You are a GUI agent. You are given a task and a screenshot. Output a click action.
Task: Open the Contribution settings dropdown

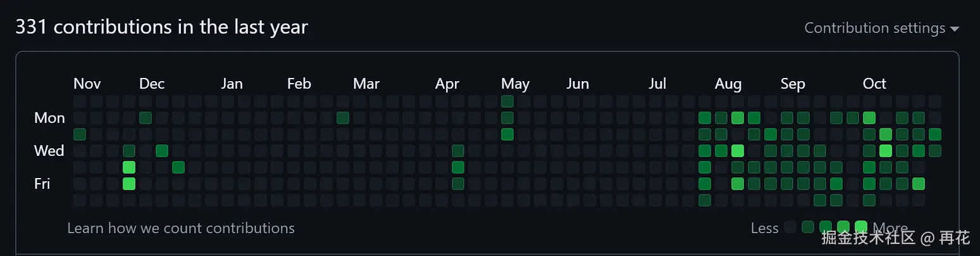[881, 29]
